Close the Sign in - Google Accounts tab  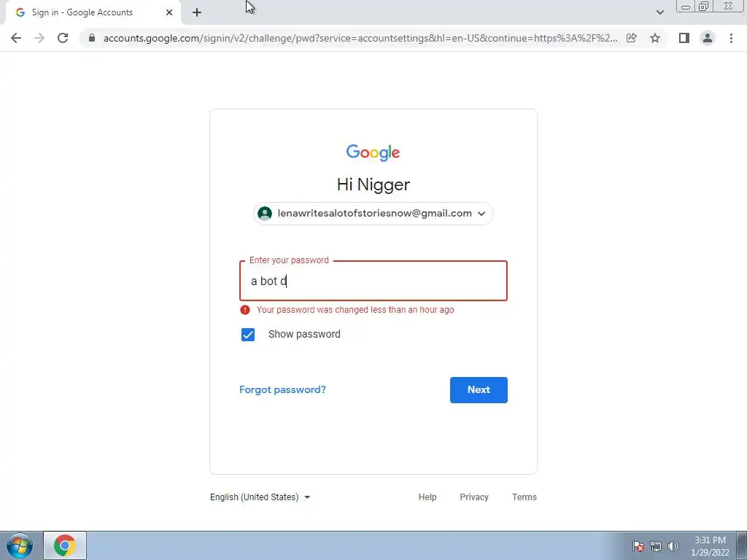point(169,12)
